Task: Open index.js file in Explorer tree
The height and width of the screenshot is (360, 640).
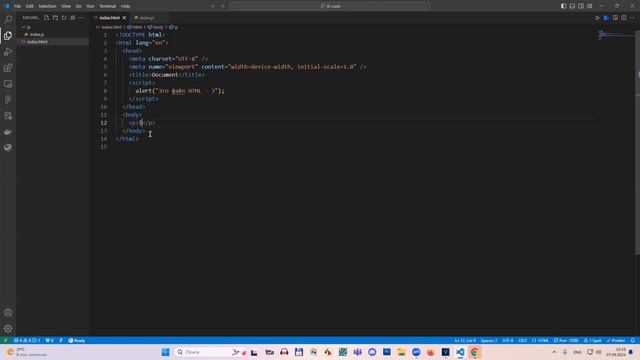Action: point(53,35)
